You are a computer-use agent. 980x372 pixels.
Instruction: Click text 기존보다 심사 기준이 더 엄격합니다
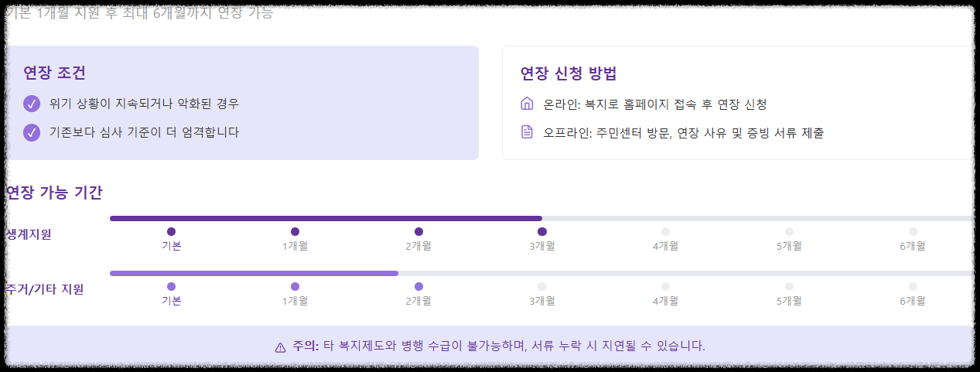tap(145, 132)
